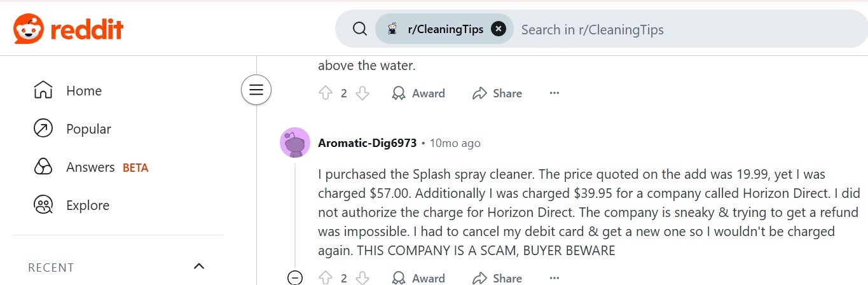
Task: Upvote the Aromatic-Dig6973 comment
Action: coord(326,278)
